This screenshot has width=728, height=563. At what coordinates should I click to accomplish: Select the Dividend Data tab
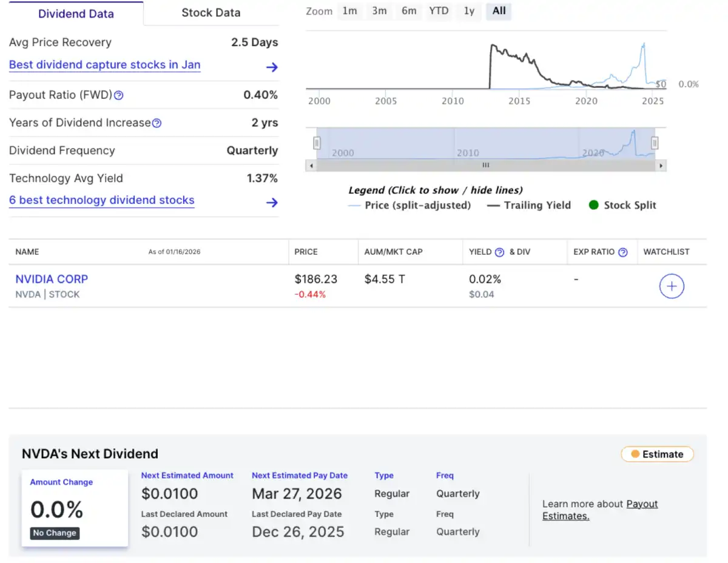pos(76,13)
